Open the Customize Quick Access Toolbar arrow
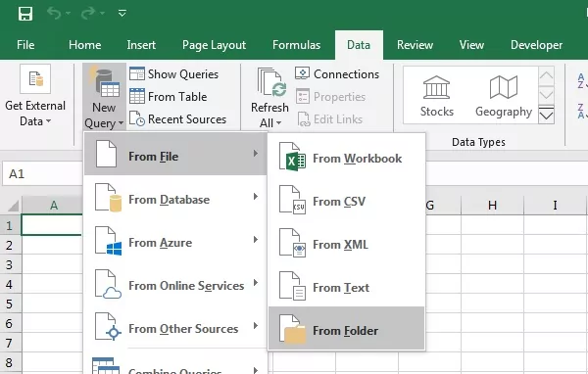The height and width of the screenshot is (374, 588). pos(122,14)
